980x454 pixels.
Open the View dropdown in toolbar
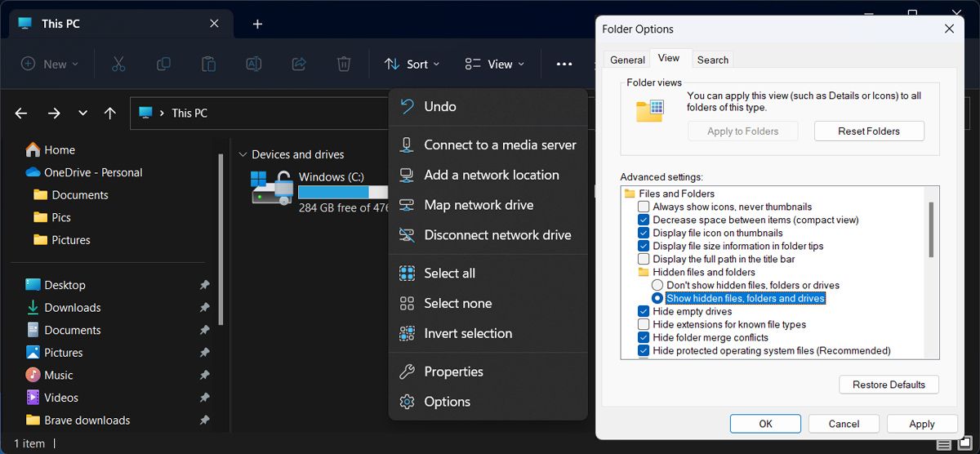[495, 64]
